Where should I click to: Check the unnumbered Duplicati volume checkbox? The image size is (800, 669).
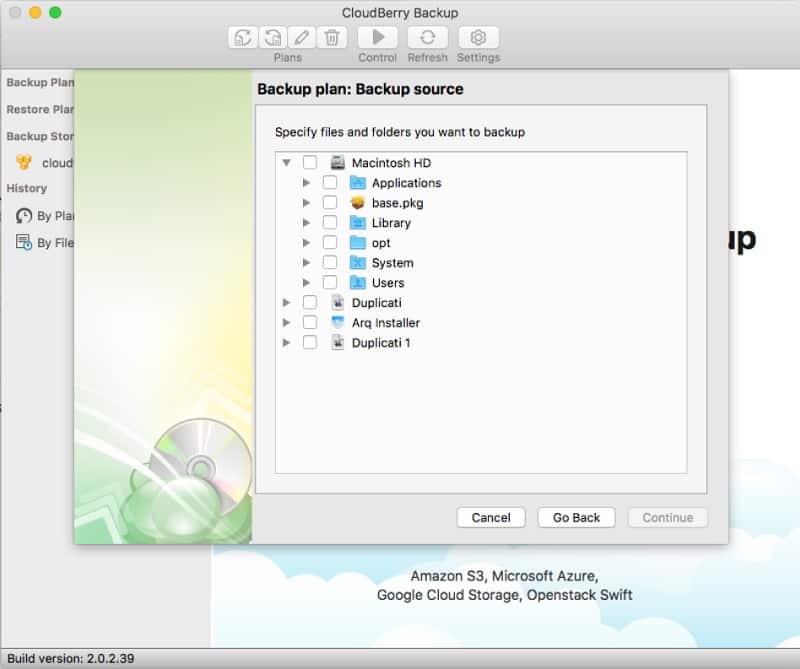pos(310,302)
